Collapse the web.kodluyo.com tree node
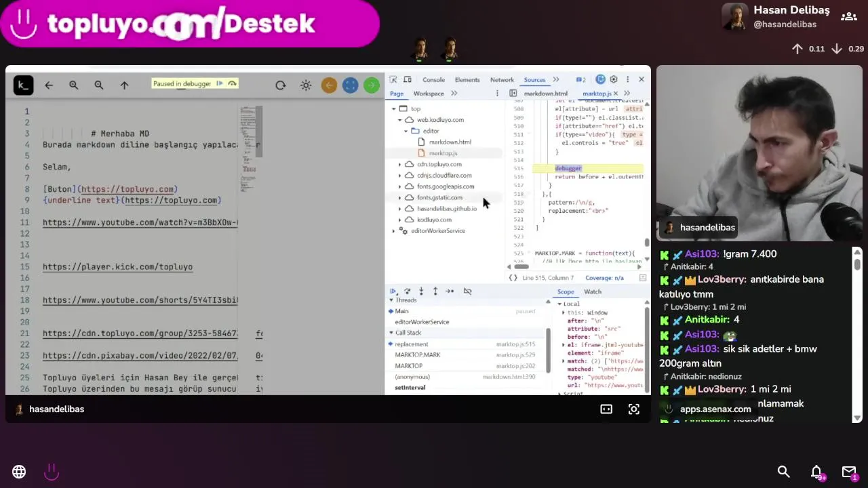This screenshot has width=868, height=488. [400, 120]
